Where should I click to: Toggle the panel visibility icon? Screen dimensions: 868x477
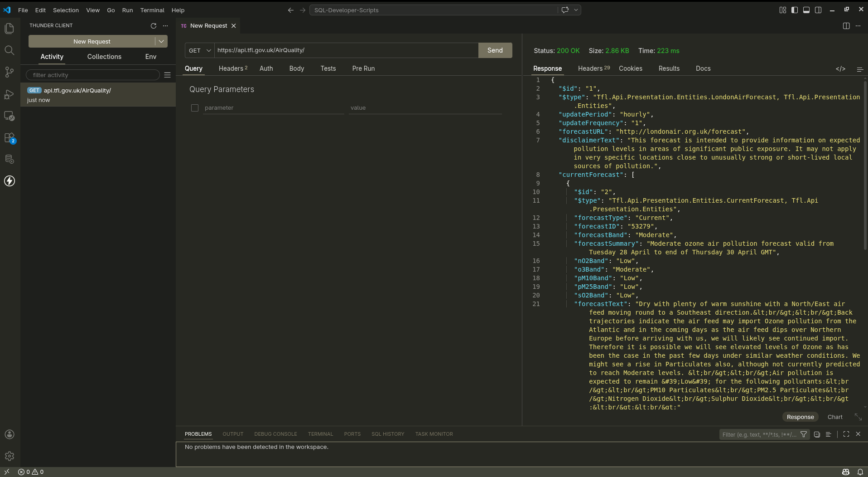(806, 10)
